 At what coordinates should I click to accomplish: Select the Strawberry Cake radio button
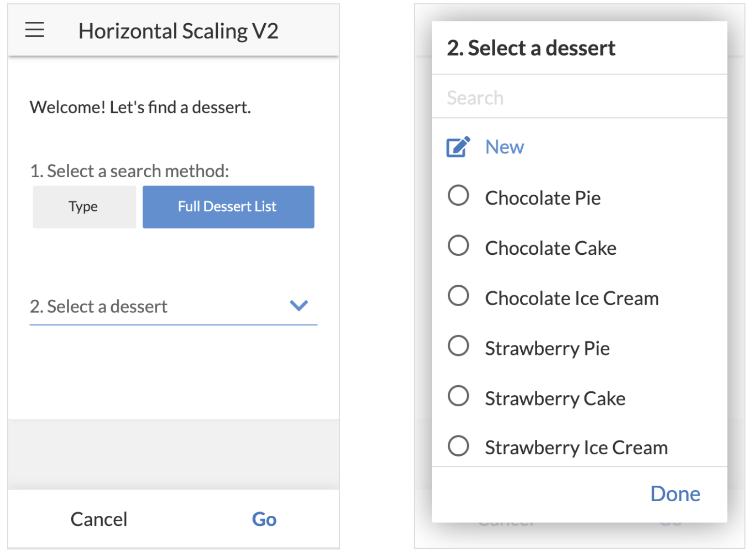tap(458, 396)
